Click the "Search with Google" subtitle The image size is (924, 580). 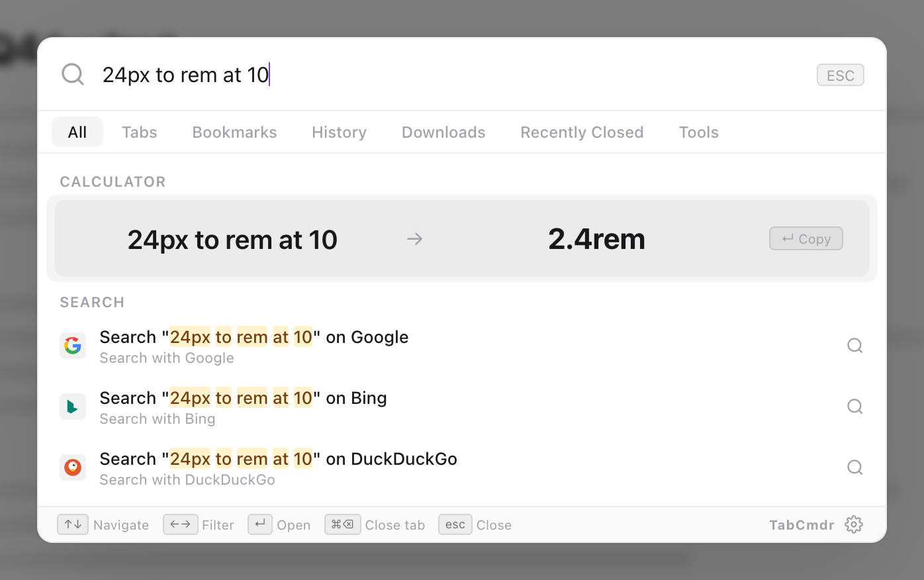(x=167, y=358)
